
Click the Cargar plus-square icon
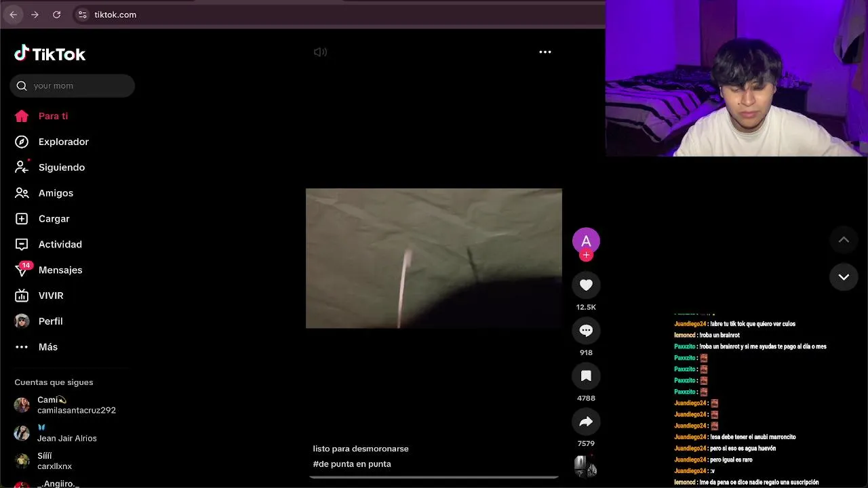[x=22, y=219]
